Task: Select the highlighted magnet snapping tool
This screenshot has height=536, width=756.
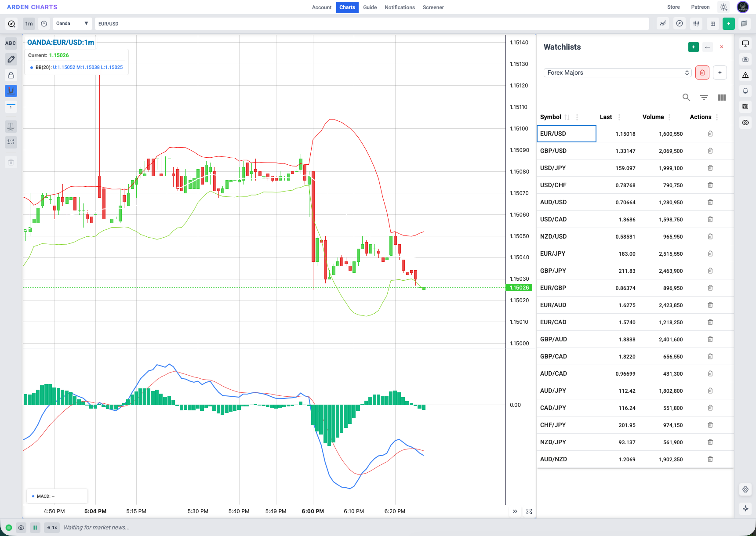Action: [11, 91]
